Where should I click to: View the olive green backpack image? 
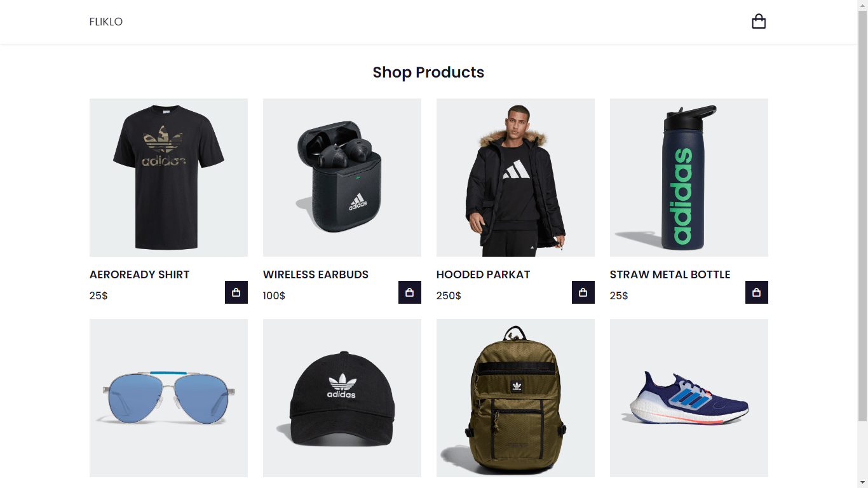[515, 398]
